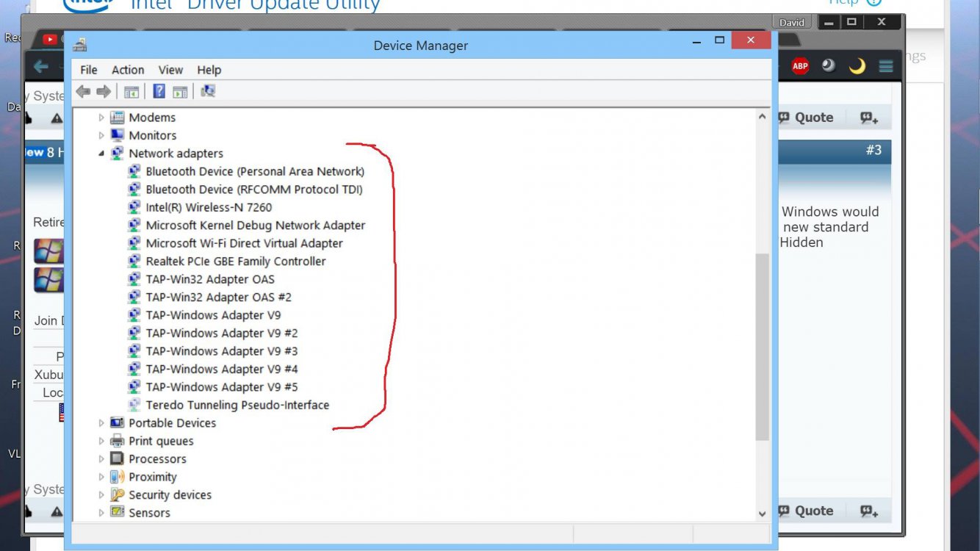Open the View menu
The width and height of the screenshot is (980, 551).
170,70
